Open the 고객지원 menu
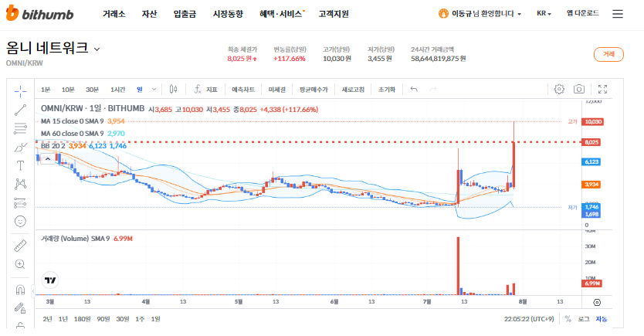Image resolution: width=644 pixels, height=336 pixels. coord(334,14)
